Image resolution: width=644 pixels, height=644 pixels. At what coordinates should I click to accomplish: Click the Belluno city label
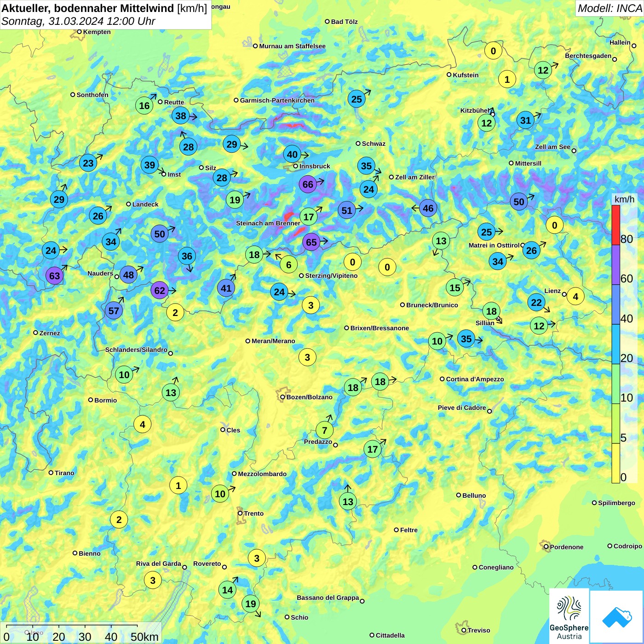tap(474, 495)
